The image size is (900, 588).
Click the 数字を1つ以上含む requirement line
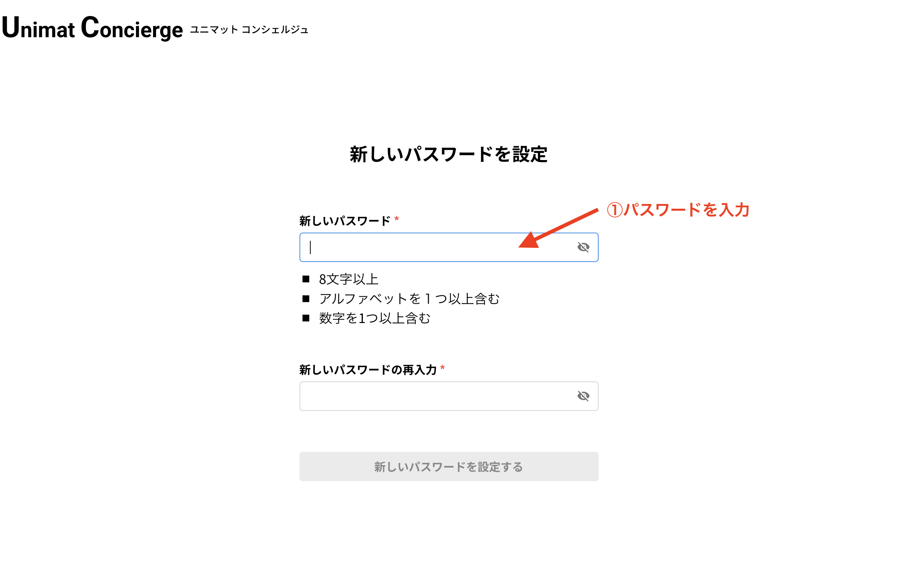tap(374, 319)
